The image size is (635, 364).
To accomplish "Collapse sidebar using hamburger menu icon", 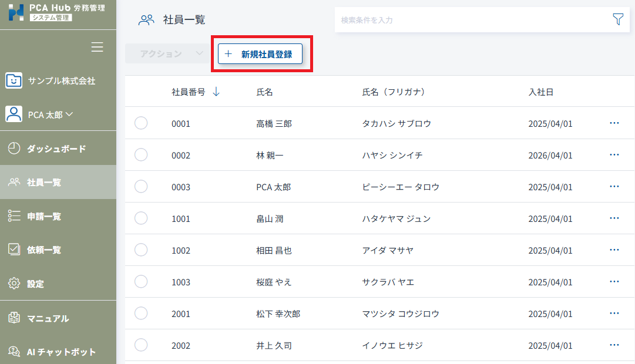I will [x=98, y=48].
